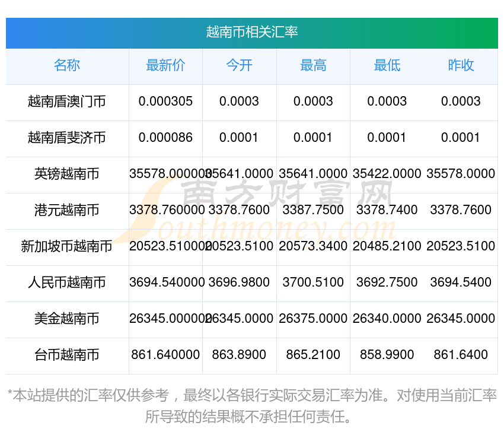Click the 新加坡币越南币 row name
The image size is (504, 435).
tap(67, 246)
